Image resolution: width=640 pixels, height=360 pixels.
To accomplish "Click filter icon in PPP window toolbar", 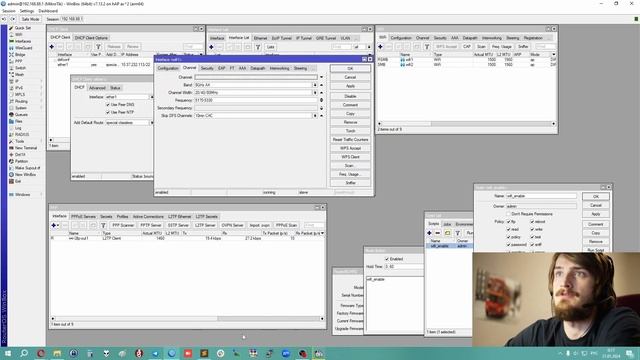I will tap(103, 225).
